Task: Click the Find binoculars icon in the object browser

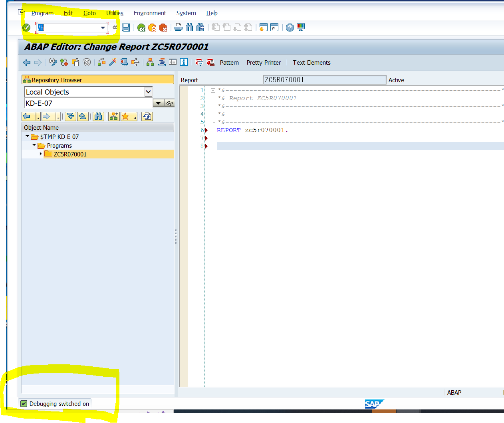Action: click(x=98, y=117)
